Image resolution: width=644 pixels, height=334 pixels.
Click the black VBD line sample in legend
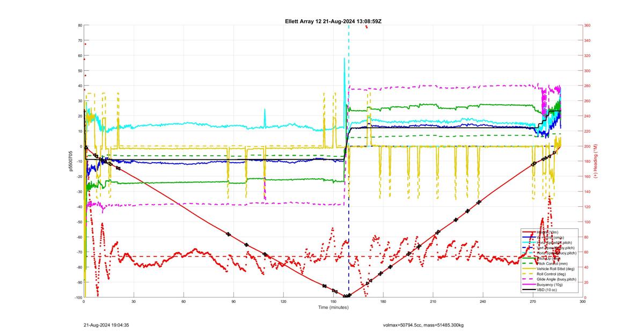pos(529,290)
